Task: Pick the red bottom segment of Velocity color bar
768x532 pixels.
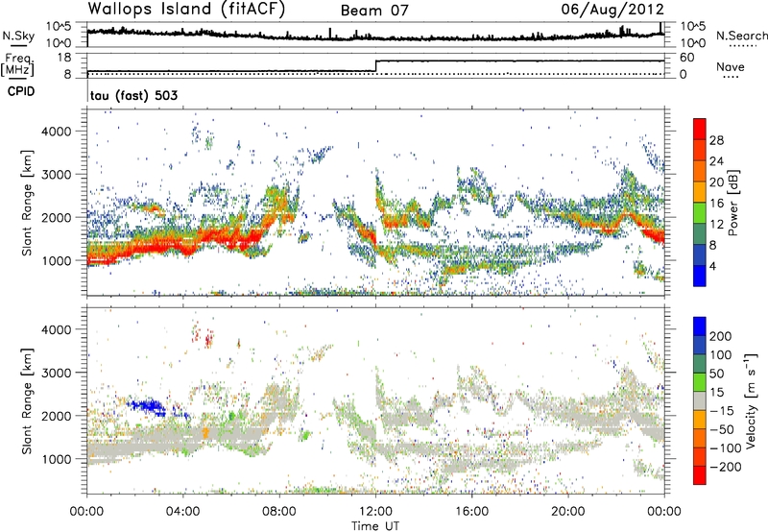Action: pos(700,475)
